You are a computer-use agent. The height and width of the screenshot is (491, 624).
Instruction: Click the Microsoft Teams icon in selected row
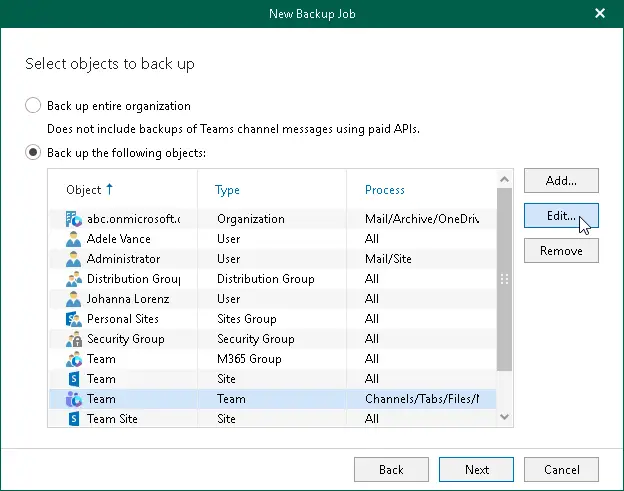(x=73, y=399)
